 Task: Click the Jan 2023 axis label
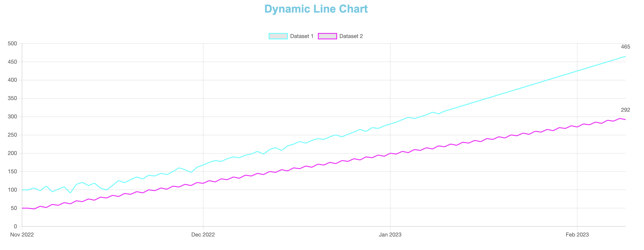click(x=390, y=234)
